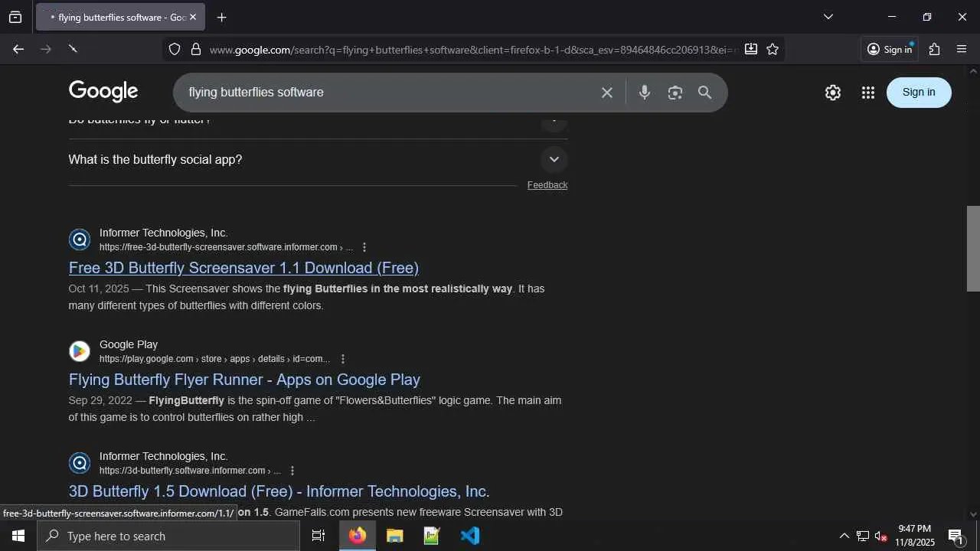This screenshot has height=551, width=980.
Task: Close the flying butterflies software tab
Action: tap(193, 17)
